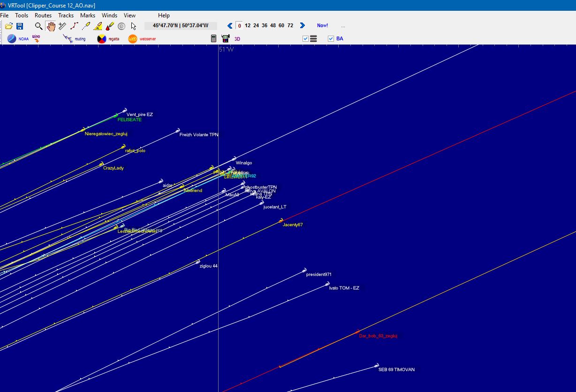Screen dimensions: 576x392
Task: Open the Winds menu
Action: point(109,15)
